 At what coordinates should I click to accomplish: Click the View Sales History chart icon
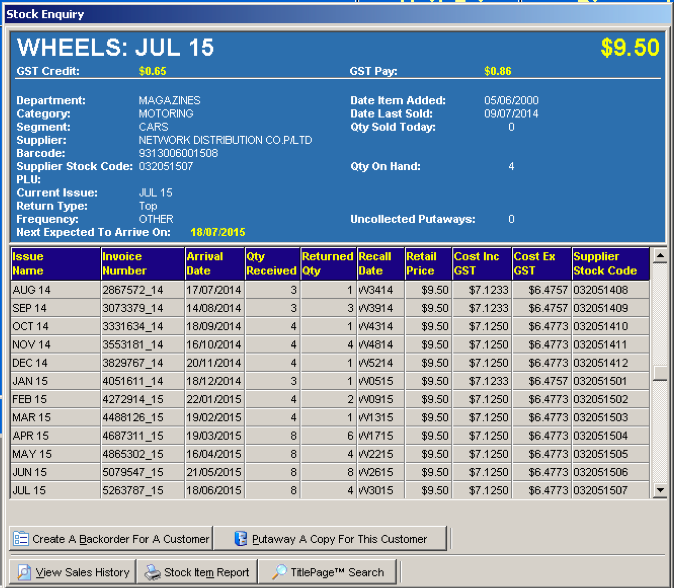pyautogui.click(x=24, y=573)
